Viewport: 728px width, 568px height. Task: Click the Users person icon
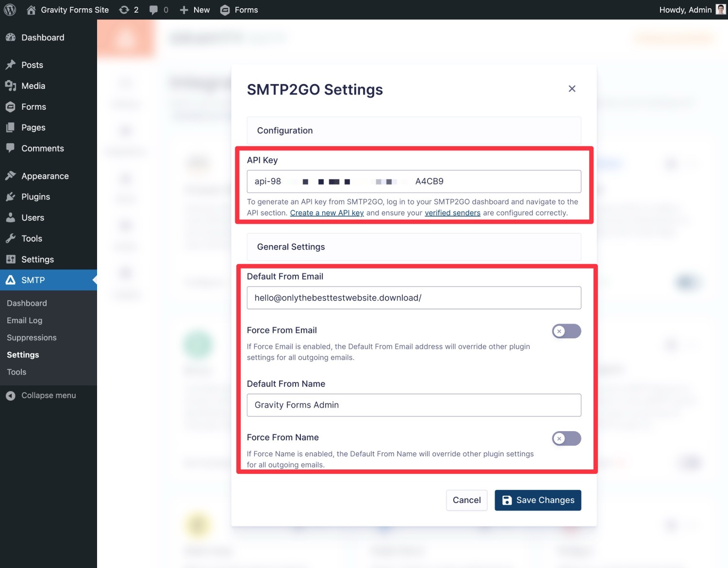10,217
